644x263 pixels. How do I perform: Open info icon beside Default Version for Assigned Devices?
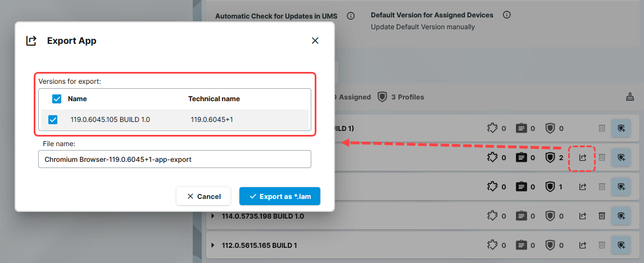(506, 15)
